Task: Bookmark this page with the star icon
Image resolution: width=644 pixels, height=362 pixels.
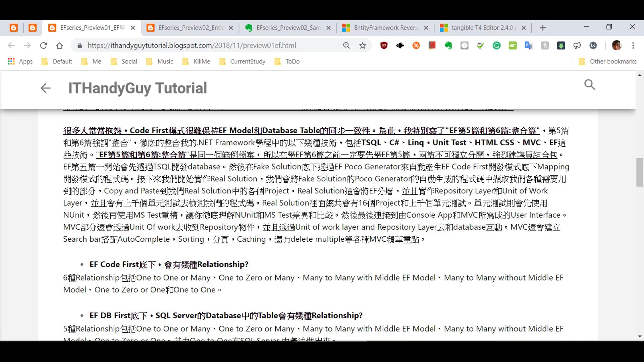Action: click(363, 46)
